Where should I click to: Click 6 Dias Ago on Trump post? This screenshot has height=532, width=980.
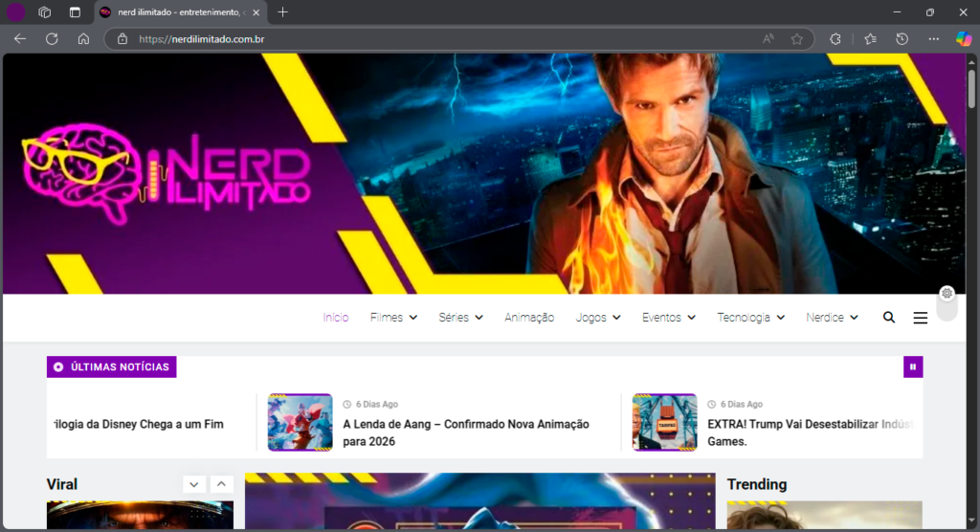[741, 405]
